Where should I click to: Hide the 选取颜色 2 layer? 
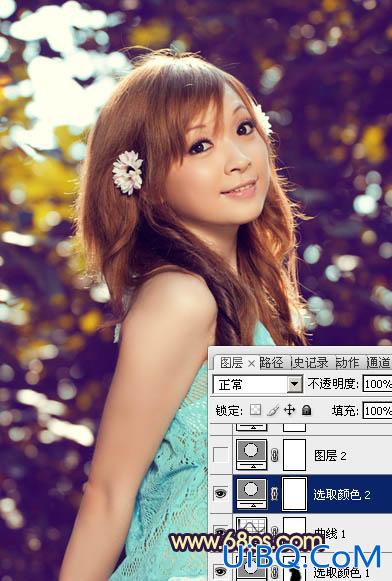[x=221, y=493]
